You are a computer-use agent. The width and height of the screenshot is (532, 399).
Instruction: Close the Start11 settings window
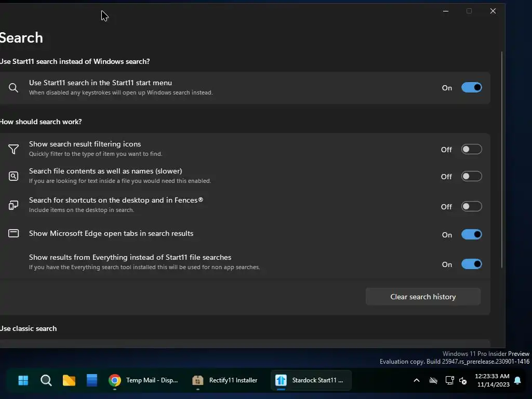pos(493,11)
